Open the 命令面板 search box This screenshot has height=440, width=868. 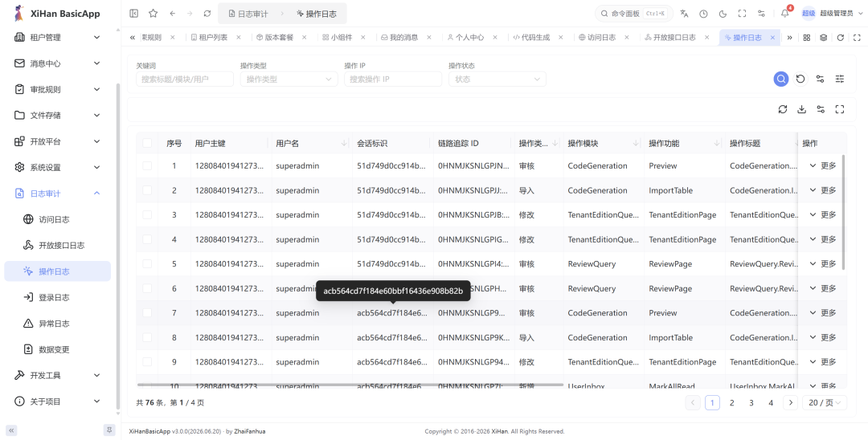pos(634,14)
